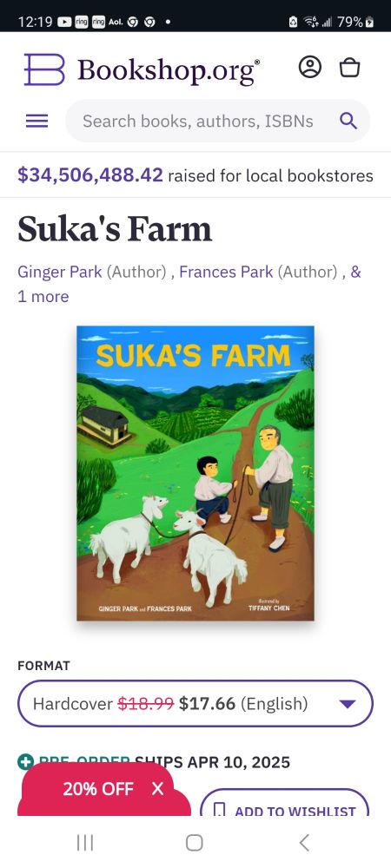Click the funds raised amount
The image size is (391, 868).
(x=90, y=175)
